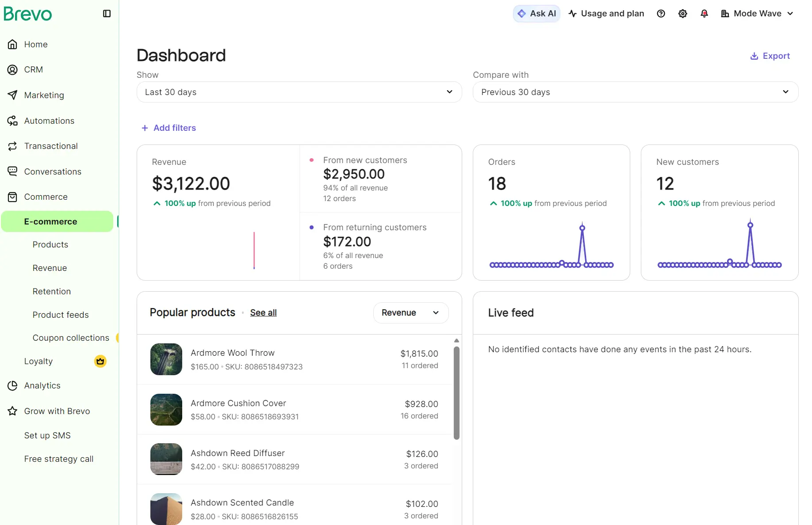
Task: Click Set up SMS link
Action: [47, 436]
